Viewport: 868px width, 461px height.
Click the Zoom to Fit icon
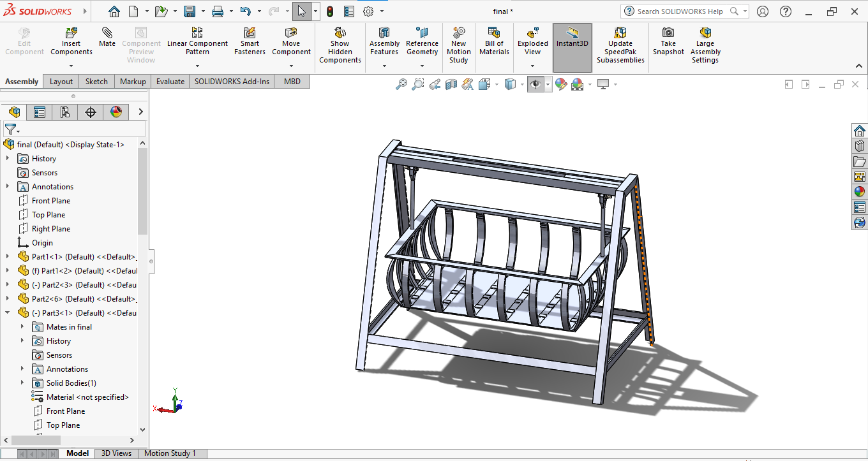coord(401,84)
